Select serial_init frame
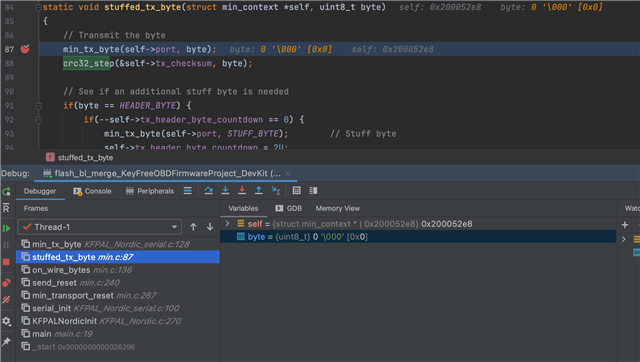Viewport: 640px width, 362px height. click(118, 308)
